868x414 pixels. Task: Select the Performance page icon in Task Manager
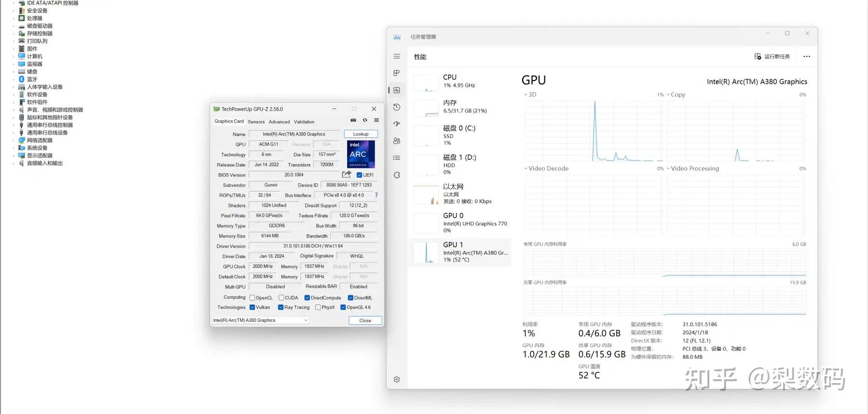[397, 90]
